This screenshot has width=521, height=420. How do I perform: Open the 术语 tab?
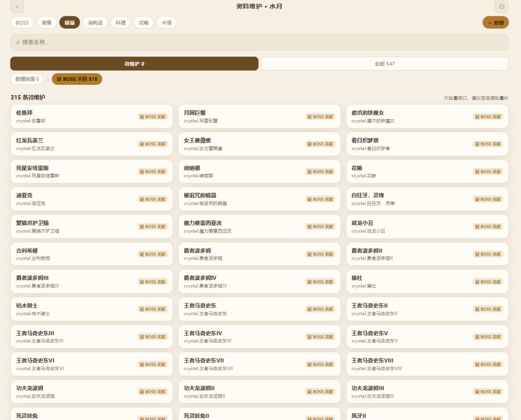(166, 23)
